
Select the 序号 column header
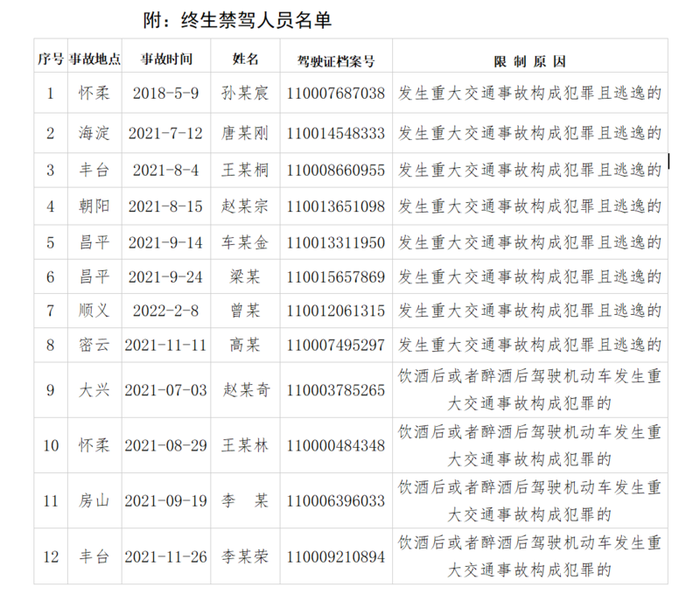(x=50, y=59)
